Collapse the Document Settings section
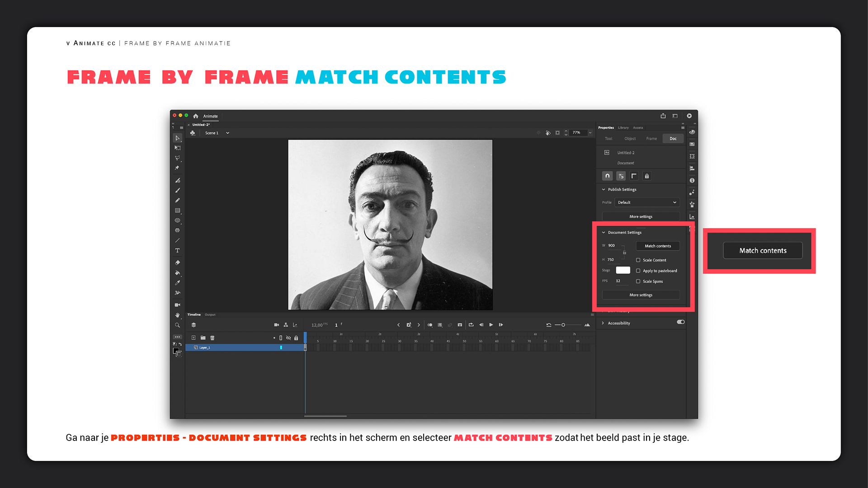The height and width of the screenshot is (488, 868). pos(603,232)
